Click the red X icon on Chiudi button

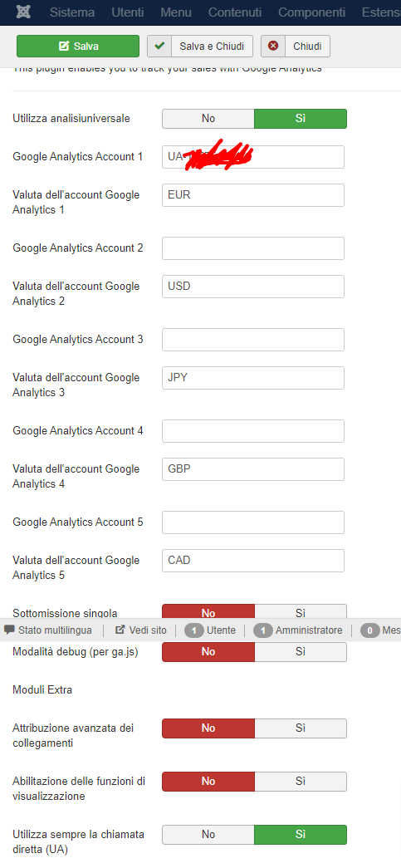pyautogui.click(x=273, y=46)
